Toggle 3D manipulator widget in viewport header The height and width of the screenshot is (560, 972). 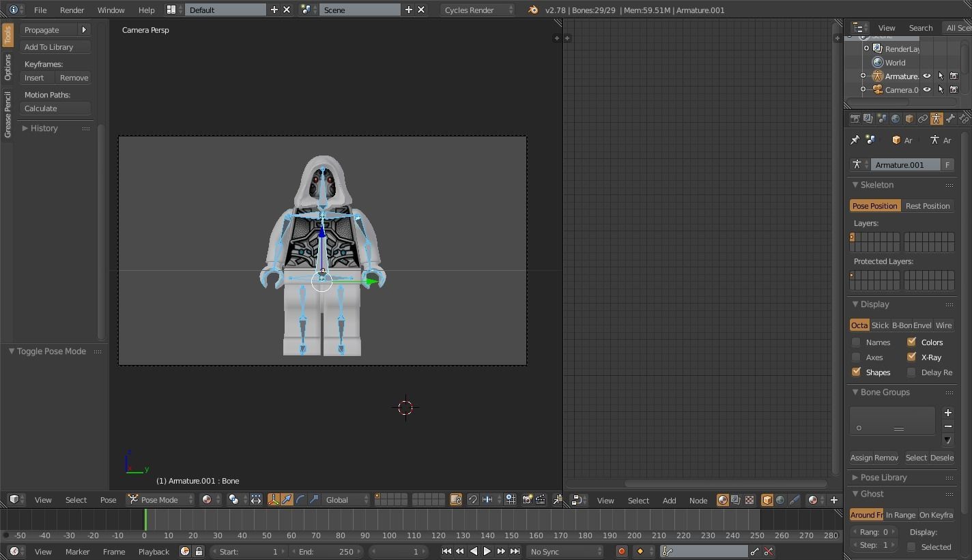click(274, 500)
